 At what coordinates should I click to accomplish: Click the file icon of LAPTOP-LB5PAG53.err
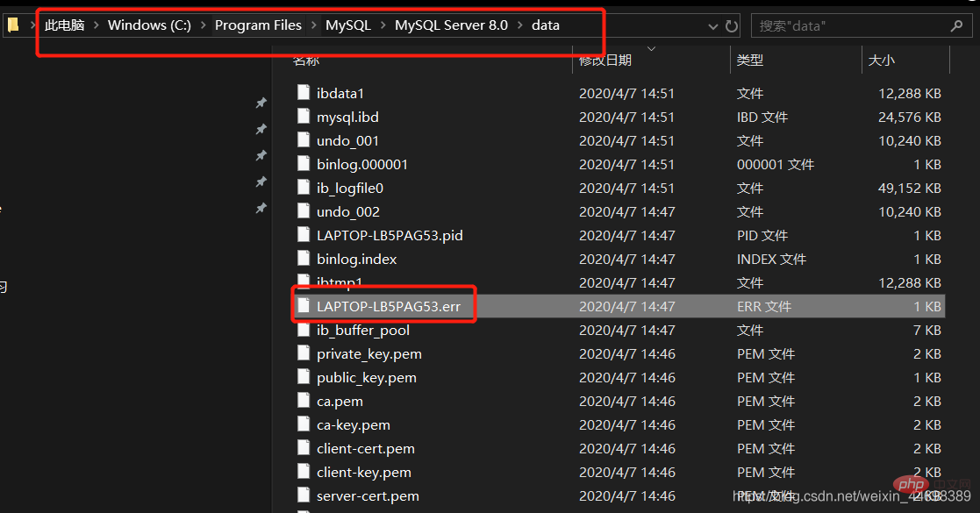tap(304, 305)
